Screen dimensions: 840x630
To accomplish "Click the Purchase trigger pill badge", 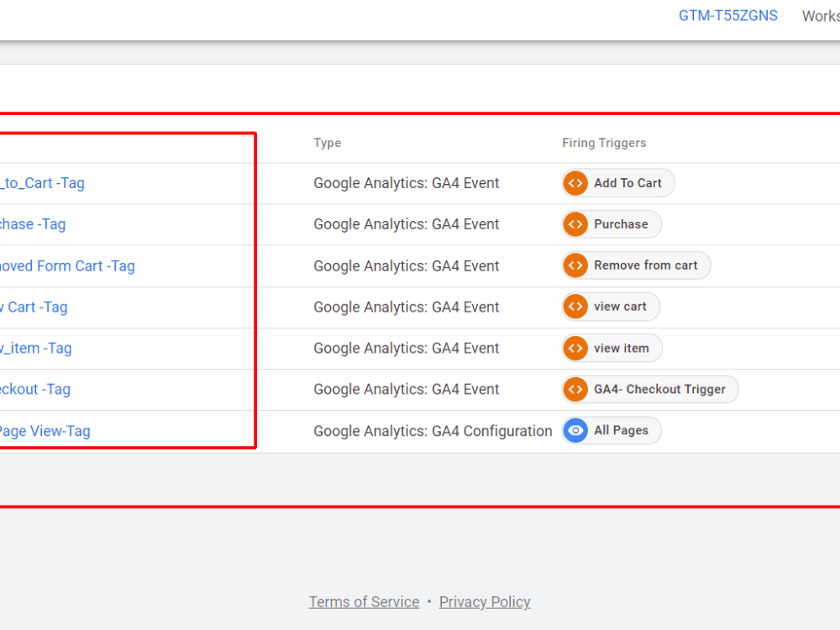I will pos(611,223).
